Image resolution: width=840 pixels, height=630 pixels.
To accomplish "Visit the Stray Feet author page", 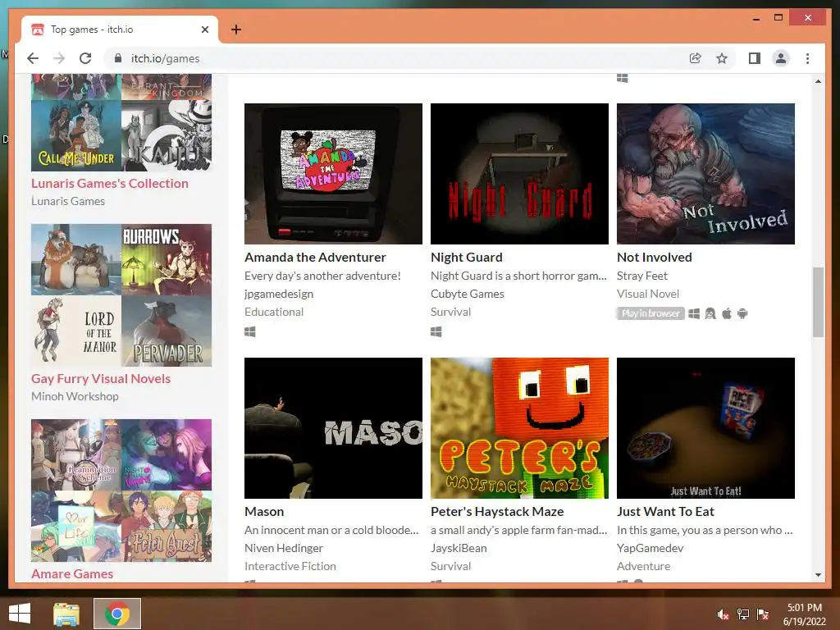I will pos(641,276).
